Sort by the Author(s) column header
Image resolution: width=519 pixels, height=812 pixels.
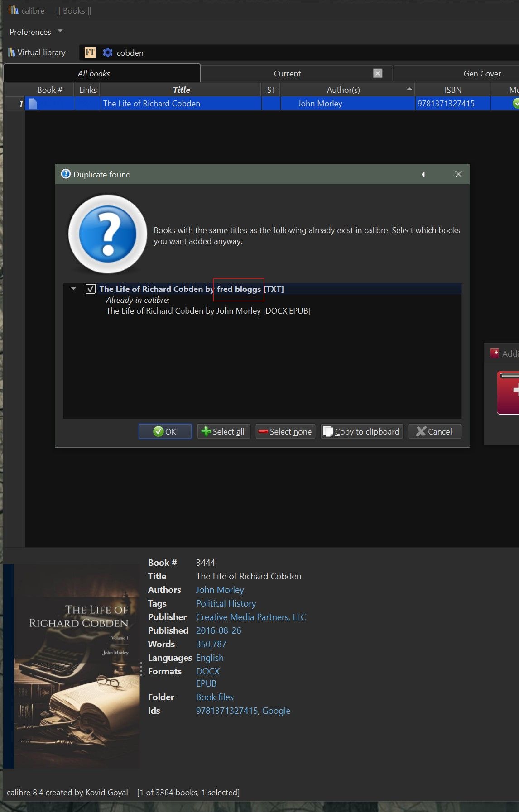click(347, 90)
